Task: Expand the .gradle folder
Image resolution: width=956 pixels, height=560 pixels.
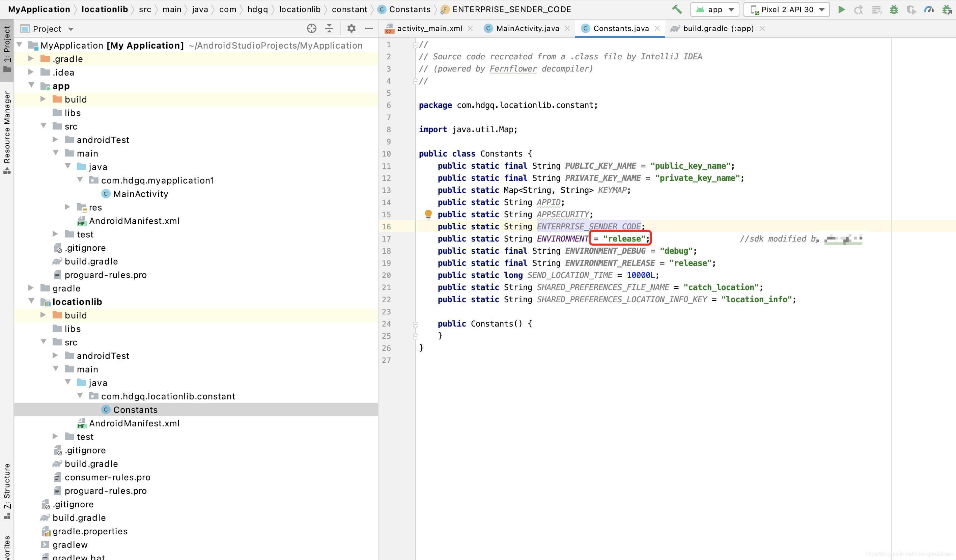Action: coord(31,59)
